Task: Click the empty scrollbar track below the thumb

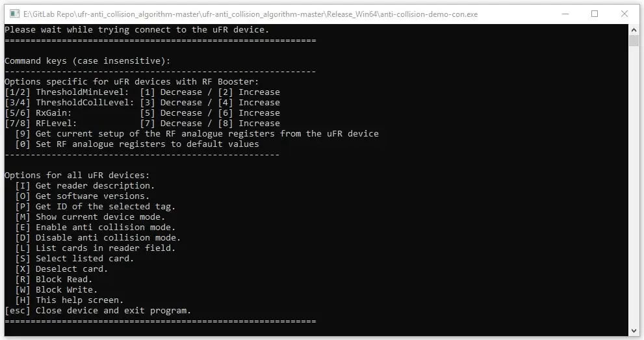Action: tap(634, 185)
